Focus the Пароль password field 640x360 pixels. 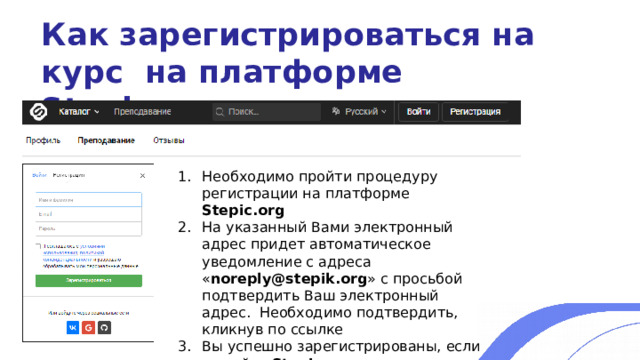click(x=89, y=229)
